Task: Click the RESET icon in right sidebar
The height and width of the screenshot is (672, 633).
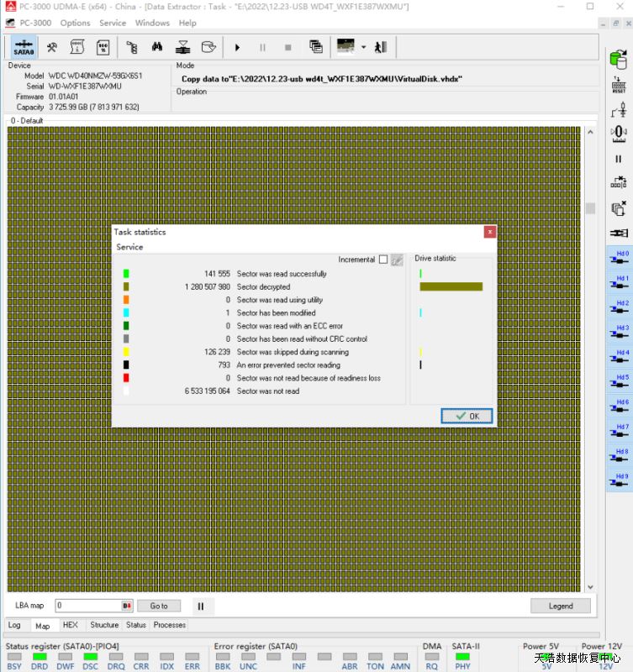Action: (x=619, y=84)
